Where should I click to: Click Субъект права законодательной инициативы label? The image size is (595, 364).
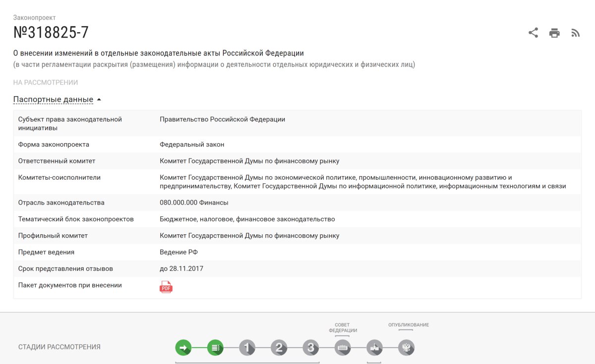[x=70, y=124]
